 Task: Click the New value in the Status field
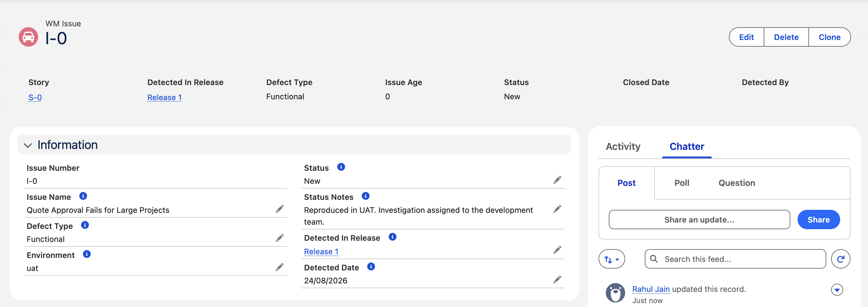[x=312, y=181]
